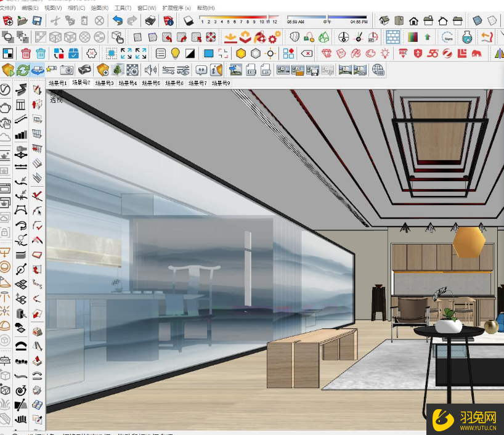Click the Print printer icon
This screenshot has height=435, width=504.
point(150,21)
